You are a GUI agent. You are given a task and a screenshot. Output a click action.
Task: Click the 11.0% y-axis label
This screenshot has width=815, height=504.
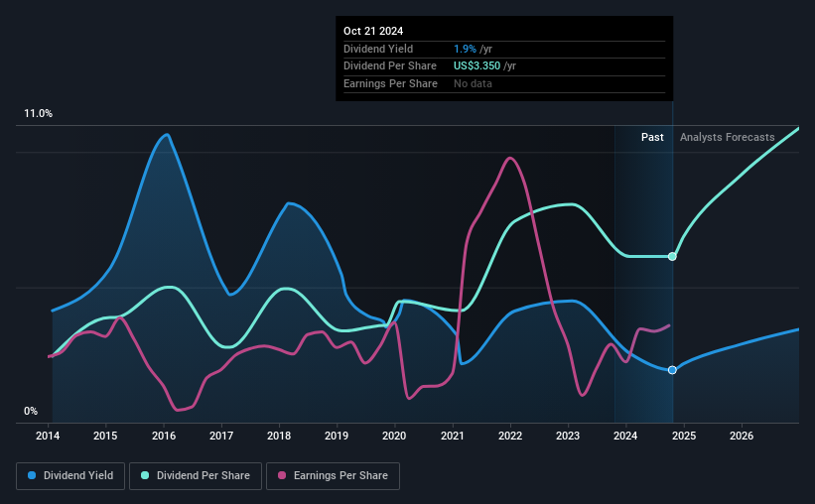[39, 114]
